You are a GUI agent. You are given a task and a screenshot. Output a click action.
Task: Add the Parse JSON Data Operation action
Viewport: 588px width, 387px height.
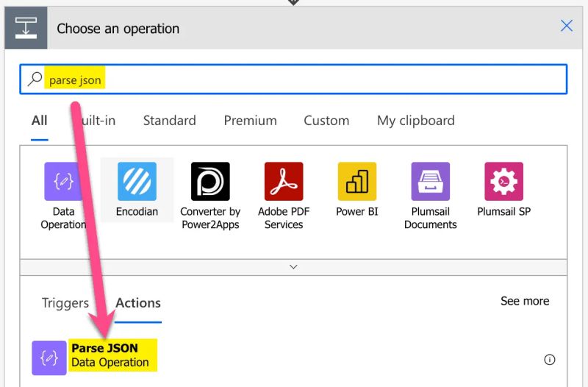(293, 358)
